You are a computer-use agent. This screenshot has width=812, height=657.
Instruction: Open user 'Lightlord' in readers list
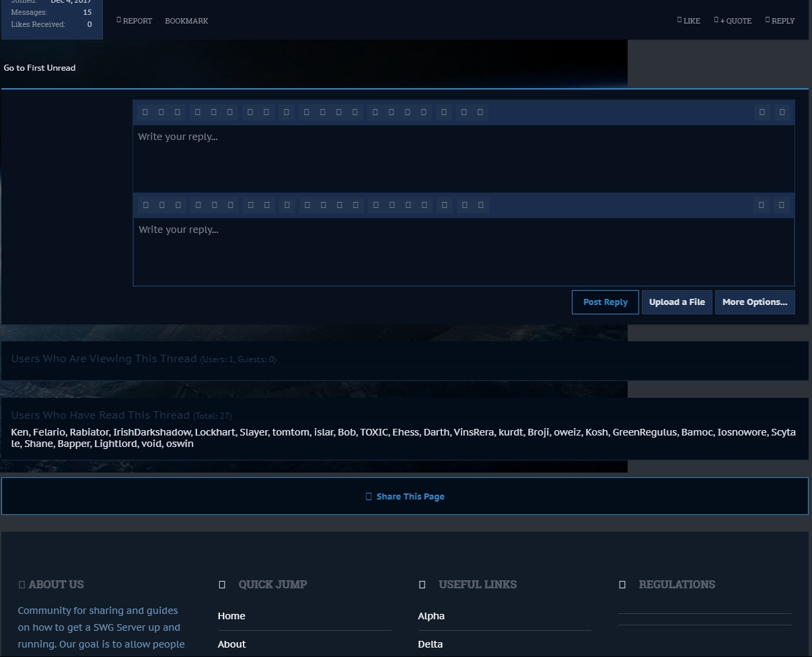tap(116, 444)
